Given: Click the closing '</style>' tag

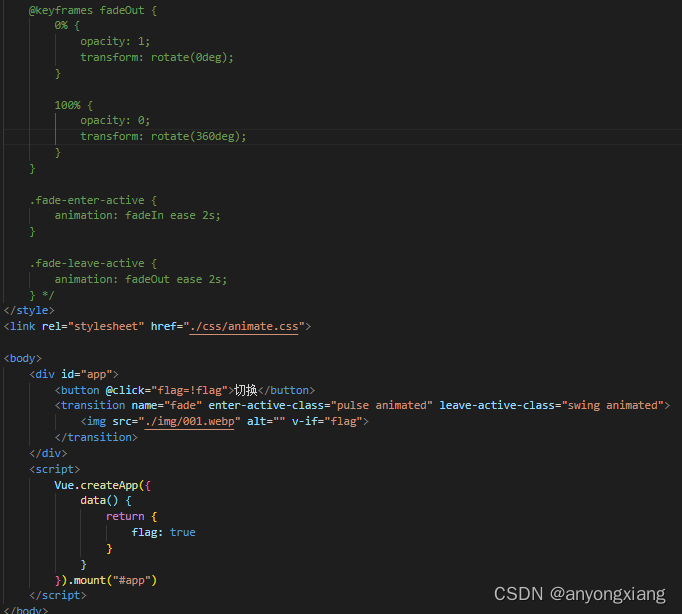Looking at the screenshot, I should (29, 310).
